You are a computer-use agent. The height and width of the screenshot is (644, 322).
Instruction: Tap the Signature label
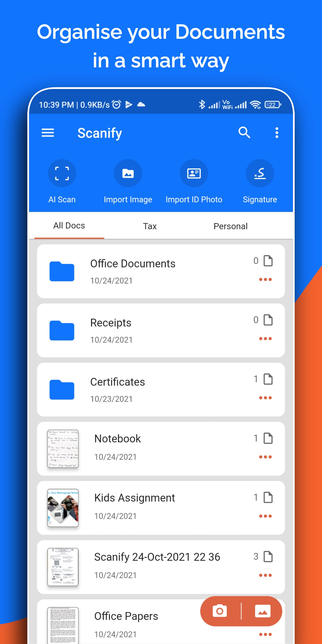pos(260,200)
